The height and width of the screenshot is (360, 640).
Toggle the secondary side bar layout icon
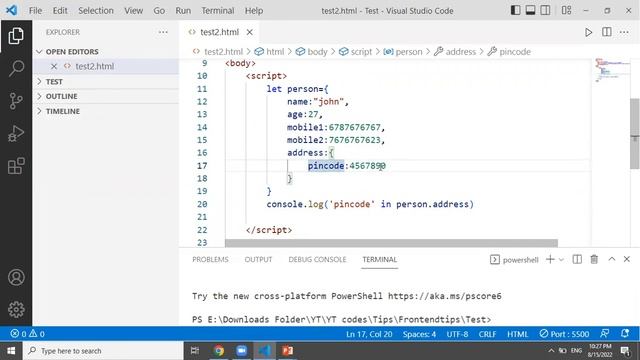coord(545,10)
